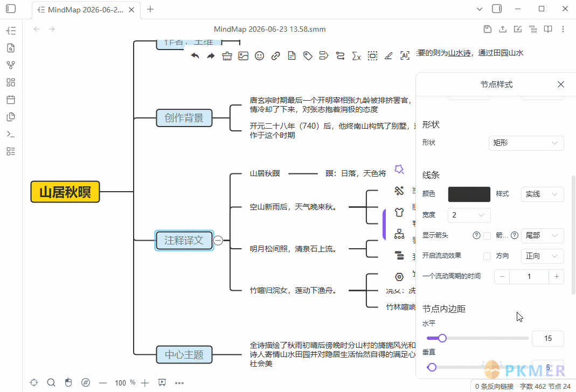576x392 pixels.
Task: Click the line 颜色 black swatch
Action: coord(469,194)
